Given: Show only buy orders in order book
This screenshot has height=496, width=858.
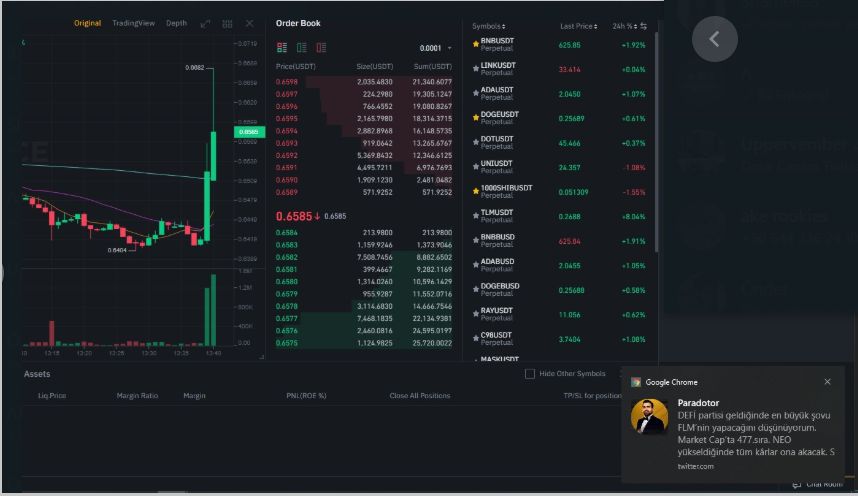Looking at the screenshot, I should pyautogui.click(x=302, y=48).
